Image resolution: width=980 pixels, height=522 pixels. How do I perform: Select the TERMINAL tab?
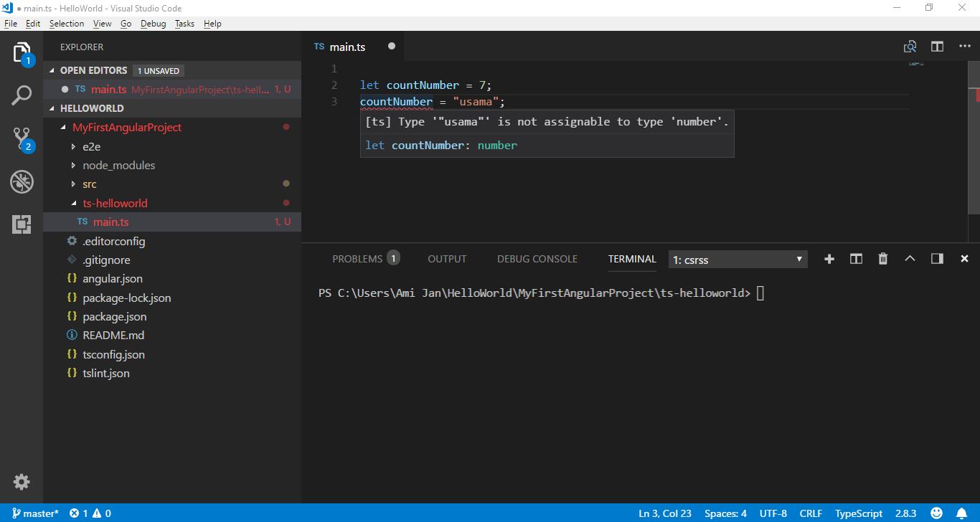click(x=632, y=259)
